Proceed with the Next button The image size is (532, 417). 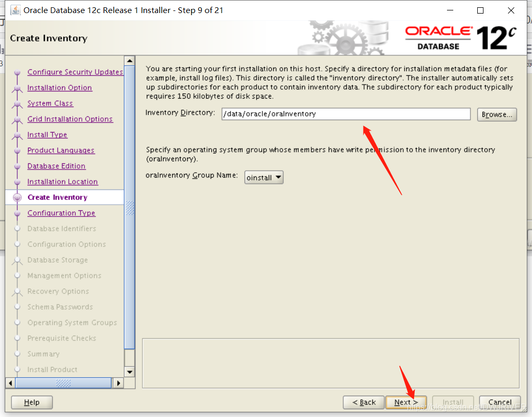click(406, 402)
